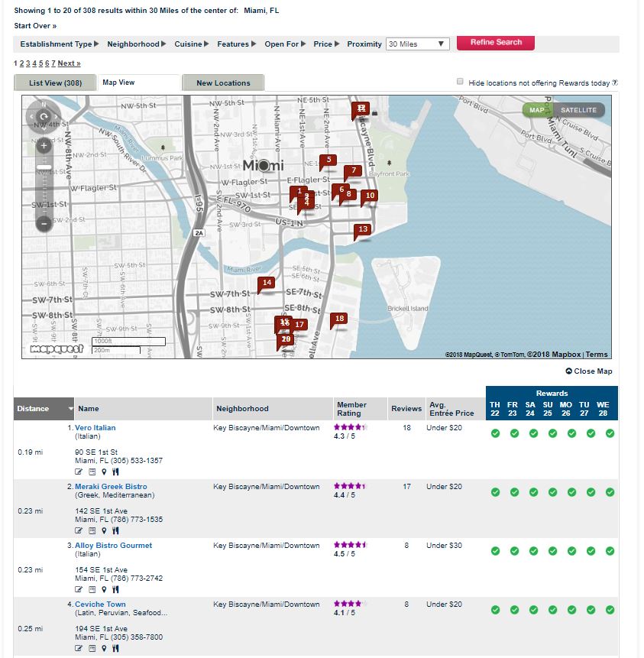The width and height of the screenshot is (644, 658).
Task: Click the Terms link on the map
Action: (597, 355)
